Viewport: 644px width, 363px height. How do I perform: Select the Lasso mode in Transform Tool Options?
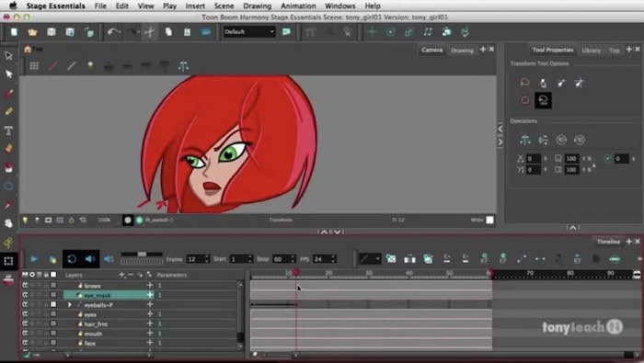click(524, 83)
